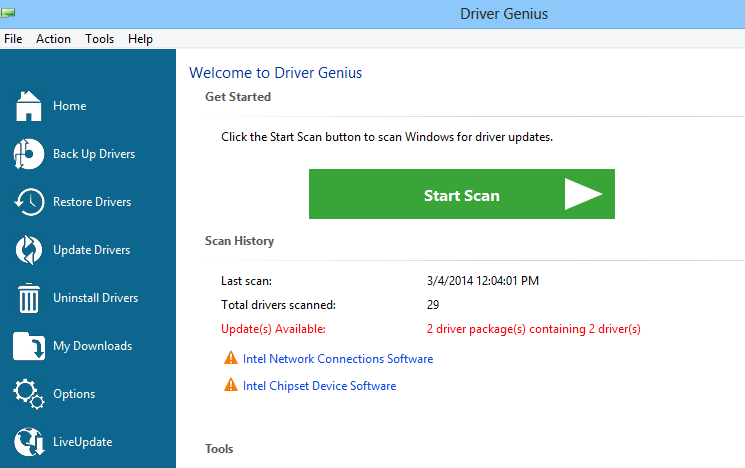Click the Back Up Drivers disk icon
The height and width of the screenshot is (468, 745).
(29, 154)
